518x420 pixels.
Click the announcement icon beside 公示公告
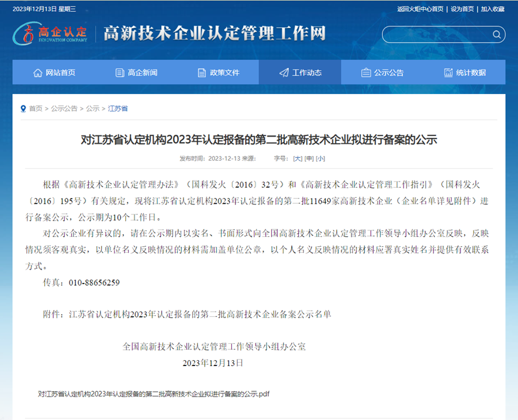[366, 72]
